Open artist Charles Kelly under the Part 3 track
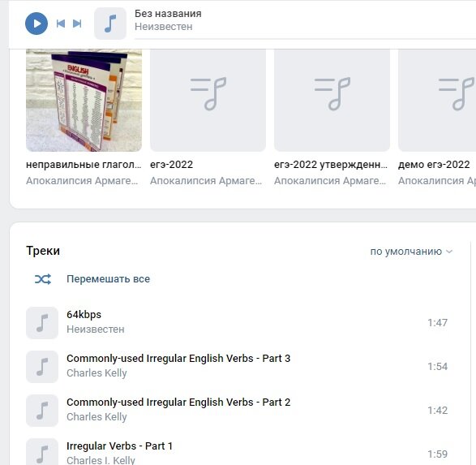The width and height of the screenshot is (476, 465). [96, 373]
